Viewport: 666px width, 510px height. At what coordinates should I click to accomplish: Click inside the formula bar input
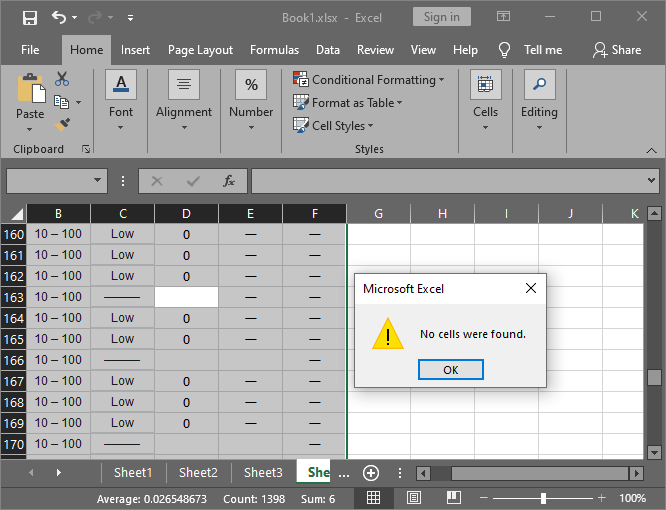coord(448,181)
